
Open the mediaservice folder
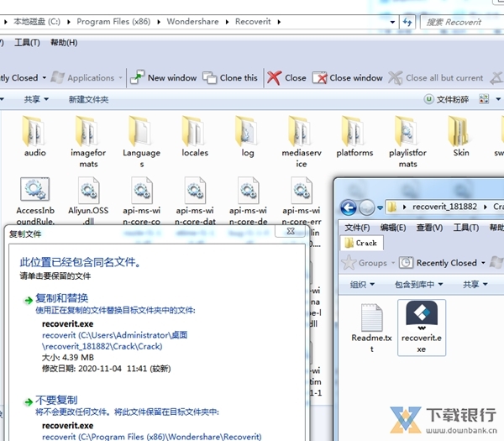302,141
